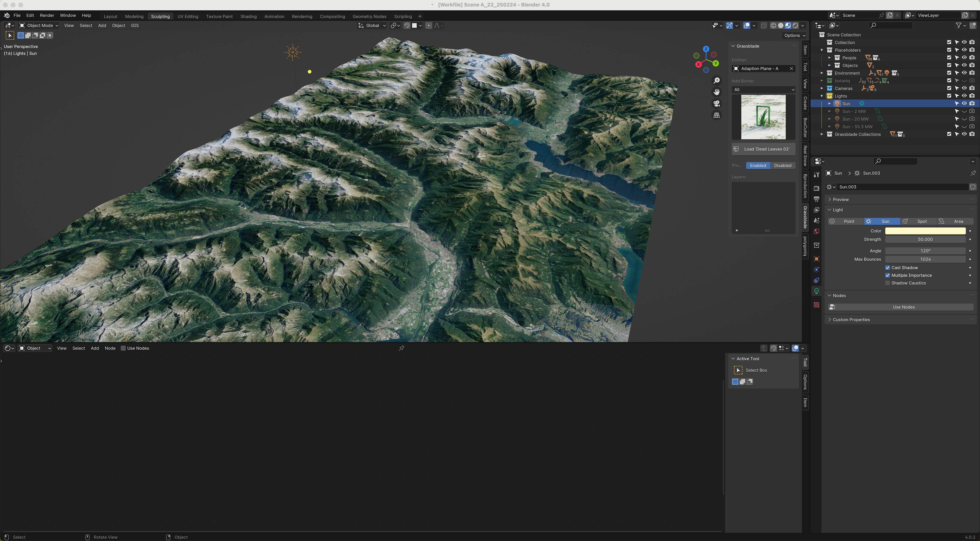980x541 pixels.
Task: Open the GIS menu in viewport header
Action: click(x=135, y=26)
